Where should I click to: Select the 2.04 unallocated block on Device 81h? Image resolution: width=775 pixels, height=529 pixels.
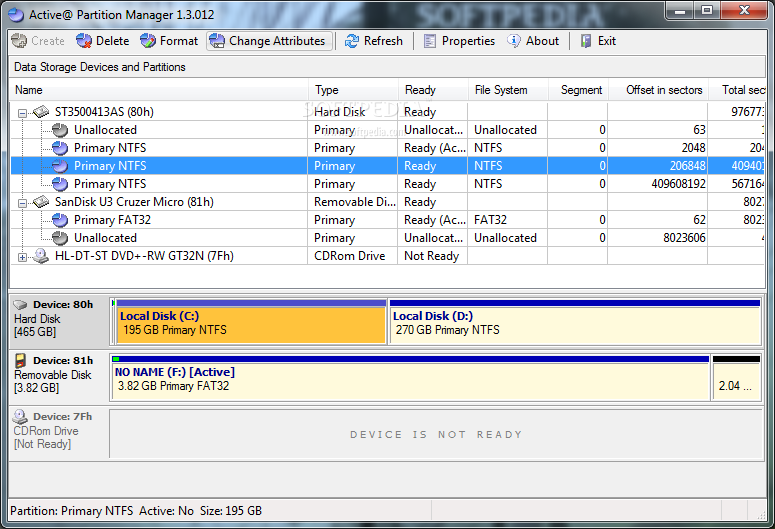pyautogui.click(x=736, y=378)
